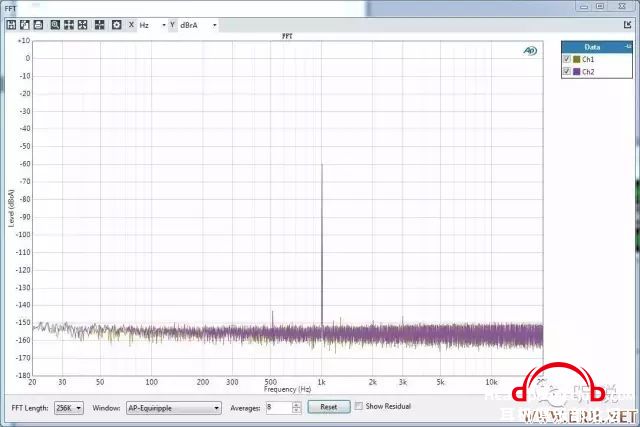Toggle the Ch1 trace checkbox
The width and height of the screenshot is (640, 427).
click(567, 59)
